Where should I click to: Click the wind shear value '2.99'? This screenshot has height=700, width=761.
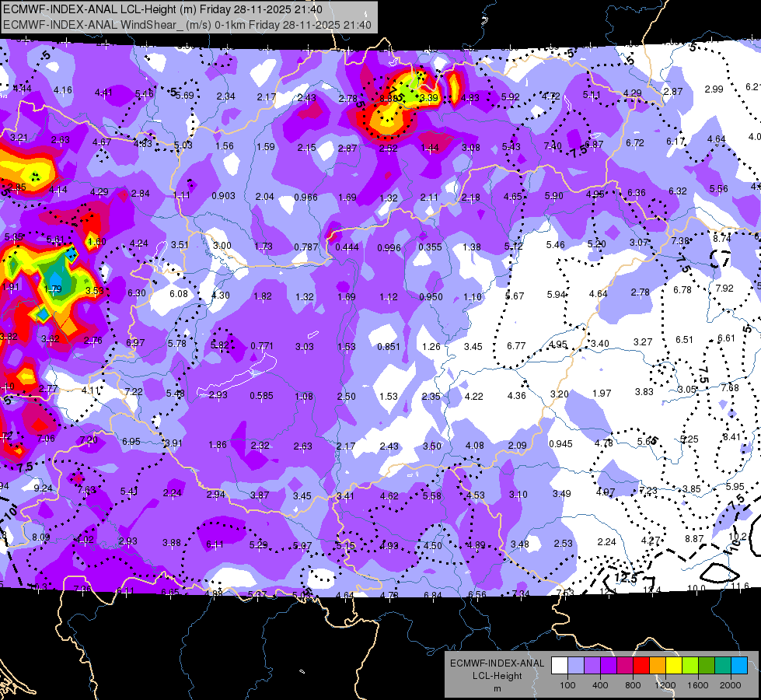coord(714,89)
